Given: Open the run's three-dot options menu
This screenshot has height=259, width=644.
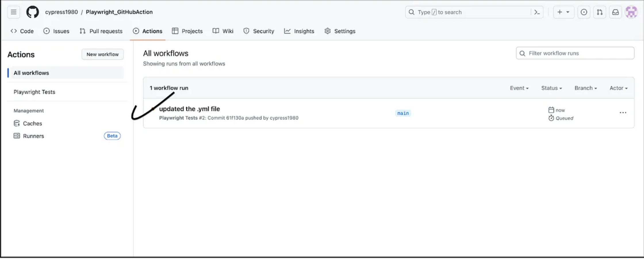Looking at the screenshot, I should pos(623,113).
